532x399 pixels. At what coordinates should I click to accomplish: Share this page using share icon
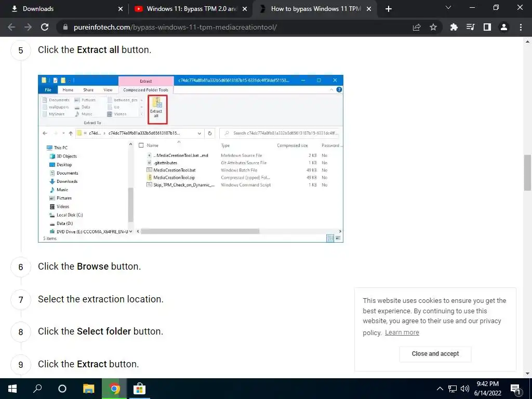tap(417, 27)
